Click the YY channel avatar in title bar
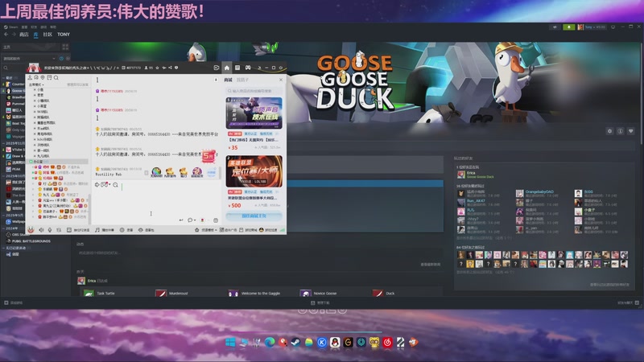The width and height of the screenshot is (644, 362). 34,68
